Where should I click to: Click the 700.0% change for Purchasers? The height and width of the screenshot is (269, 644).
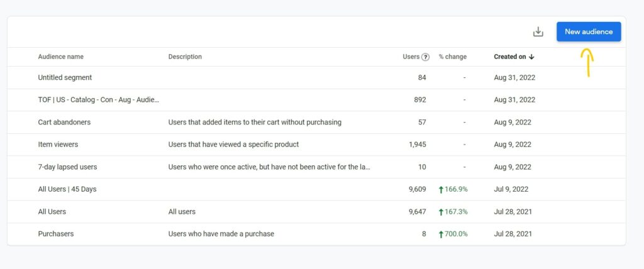[x=453, y=234]
